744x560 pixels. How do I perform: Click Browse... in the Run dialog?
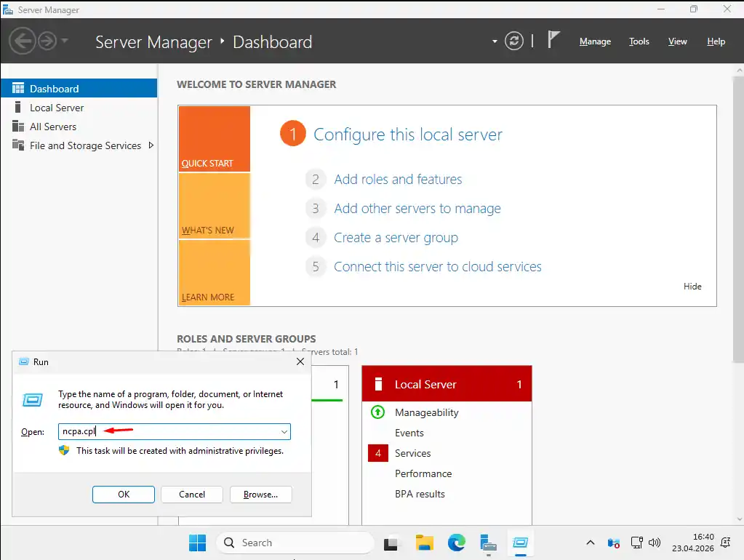click(x=260, y=494)
